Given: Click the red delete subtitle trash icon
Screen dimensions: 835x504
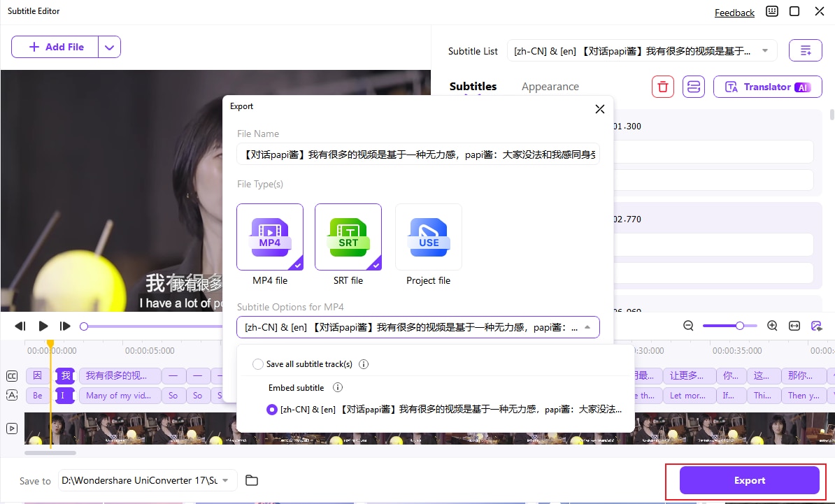Looking at the screenshot, I should tap(662, 87).
